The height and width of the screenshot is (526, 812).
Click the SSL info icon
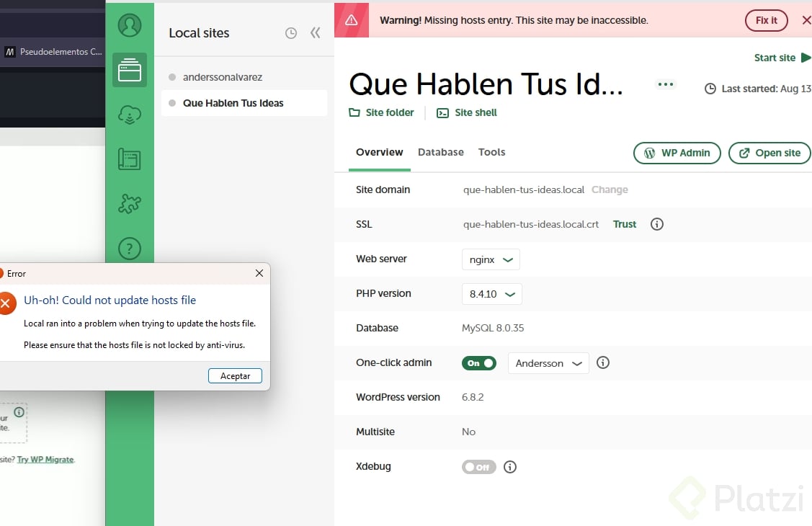[x=656, y=224]
